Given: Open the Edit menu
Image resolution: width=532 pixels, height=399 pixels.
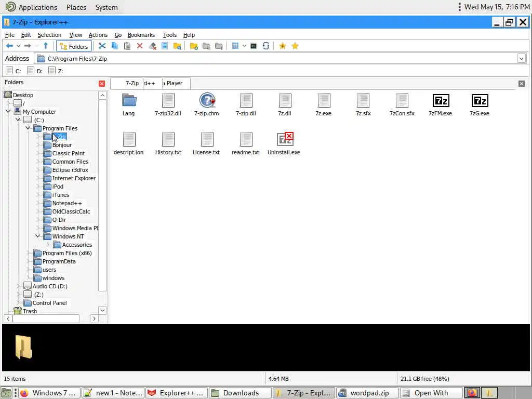Looking at the screenshot, I should tap(26, 35).
